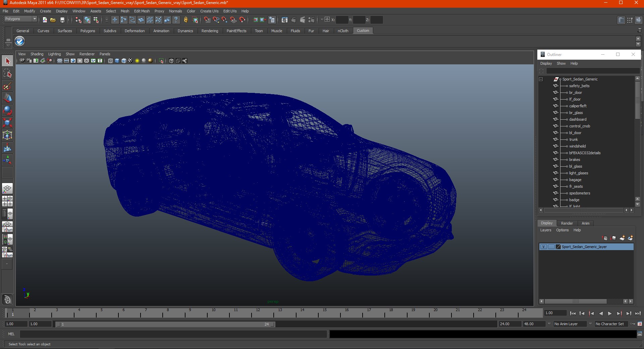Create layer from selected objects
The image size is (644, 349).
(x=630, y=238)
